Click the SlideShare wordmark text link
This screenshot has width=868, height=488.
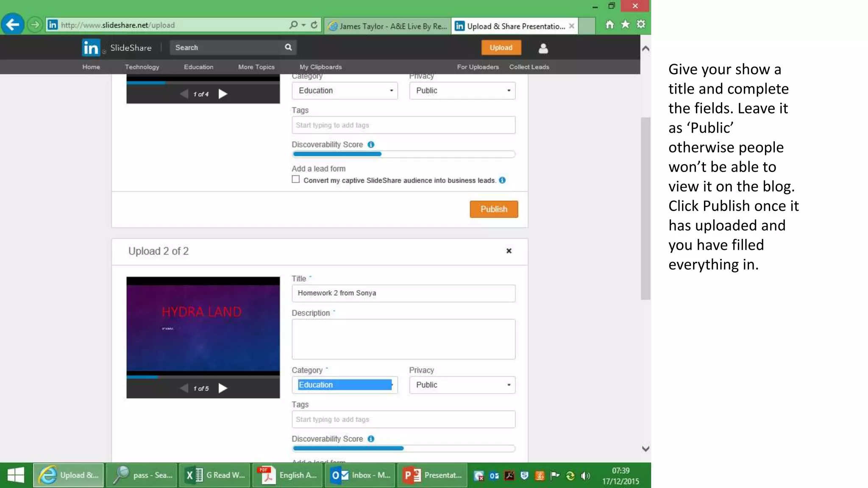[x=131, y=47]
